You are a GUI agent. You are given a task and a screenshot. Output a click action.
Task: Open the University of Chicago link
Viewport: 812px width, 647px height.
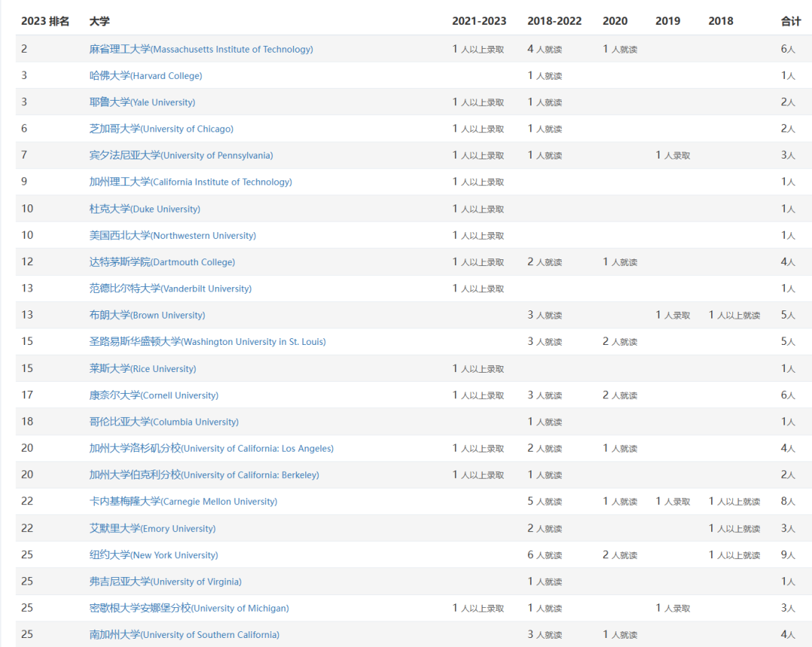pyautogui.click(x=161, y=128)
